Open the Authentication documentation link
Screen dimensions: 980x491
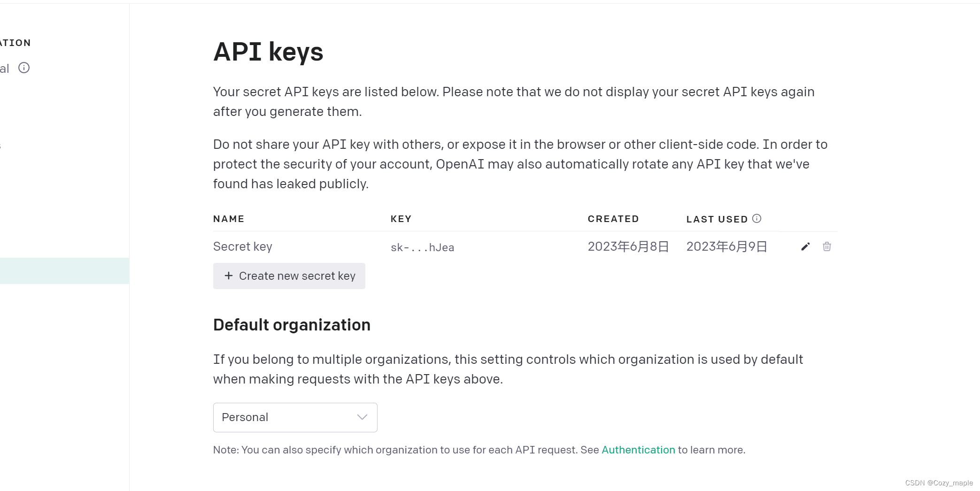click(x=638, y=450)
